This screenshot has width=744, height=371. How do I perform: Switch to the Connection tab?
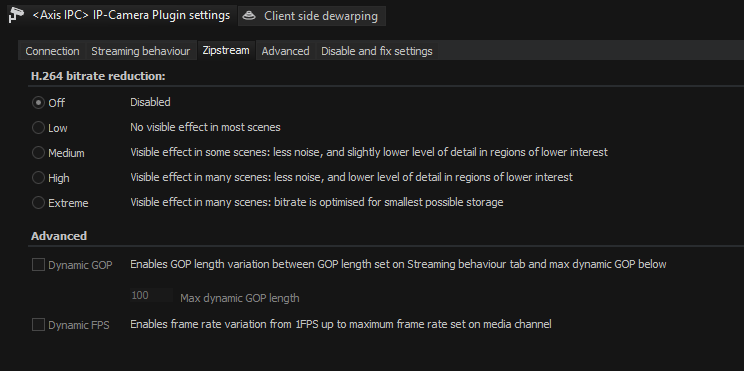52,51
